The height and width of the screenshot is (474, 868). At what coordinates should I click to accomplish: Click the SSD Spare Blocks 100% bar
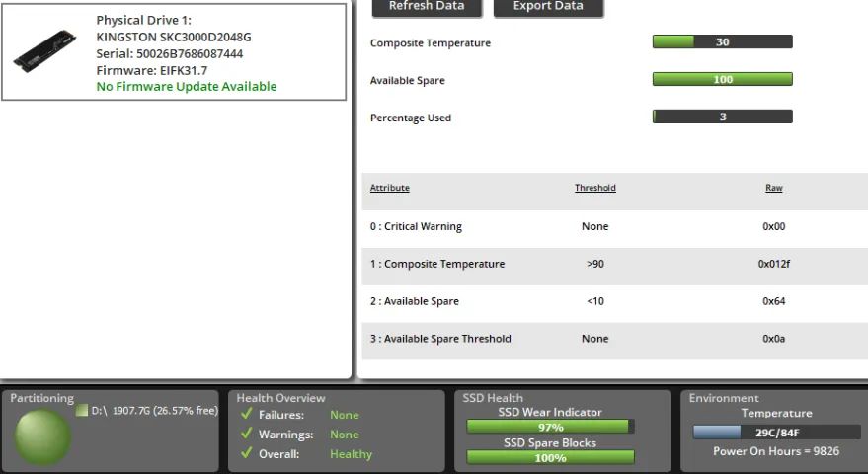coord(550,457)
